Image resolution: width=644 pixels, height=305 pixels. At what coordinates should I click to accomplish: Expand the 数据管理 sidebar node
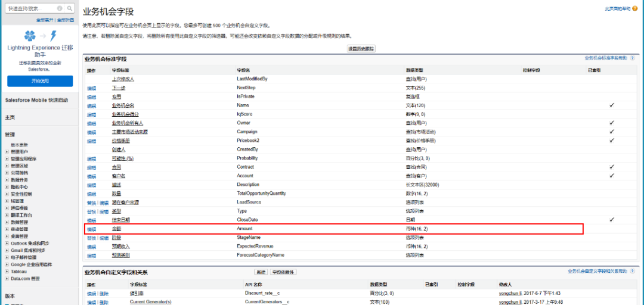point(7,222)
